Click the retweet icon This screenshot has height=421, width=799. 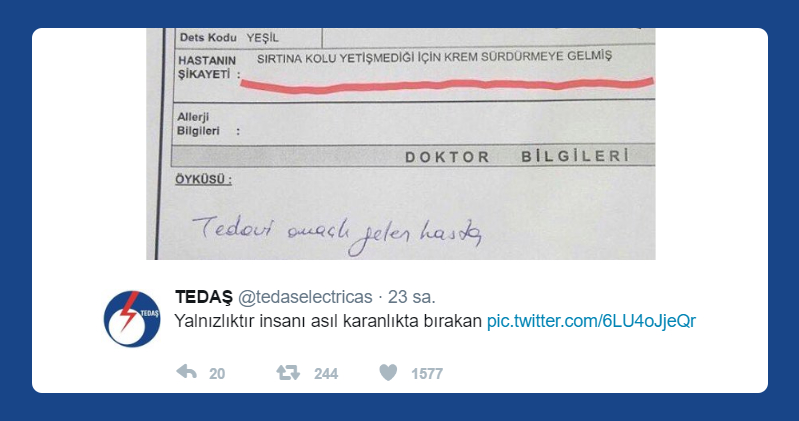tap(288, 373)
